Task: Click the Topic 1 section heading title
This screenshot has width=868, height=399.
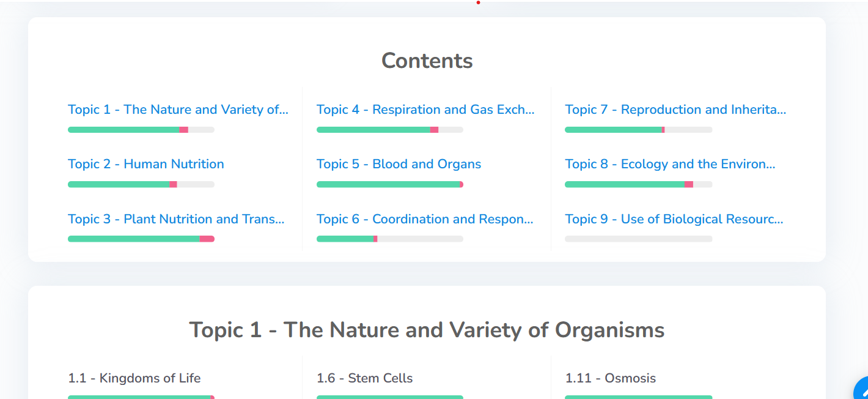Action: click(x=427, y=330)
